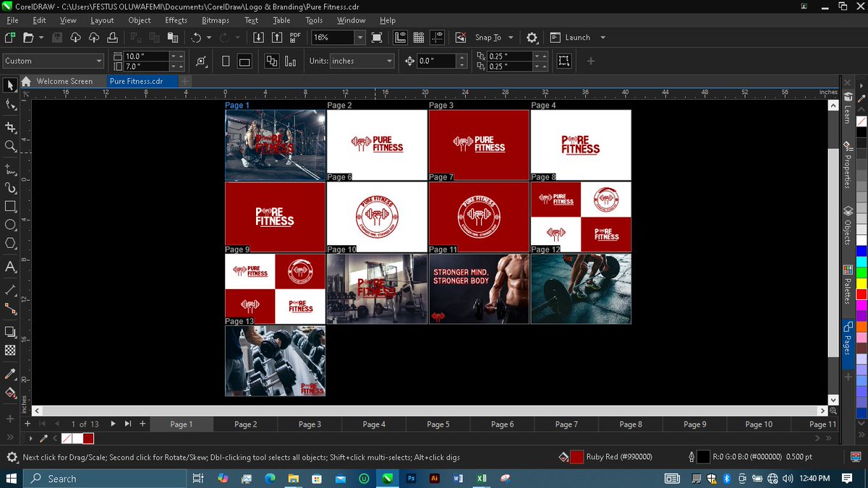
Task: Open the Units inches dropdown
Action: [389, 61]
